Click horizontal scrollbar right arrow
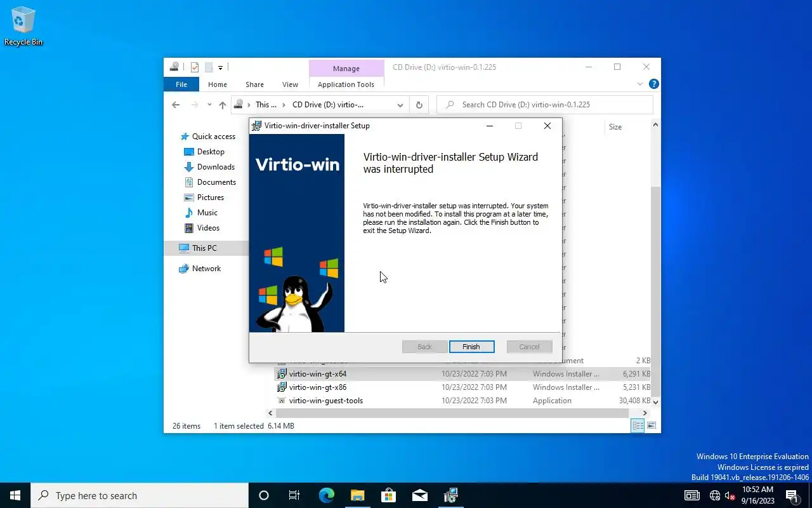The image size is (812, 508). 646,413
